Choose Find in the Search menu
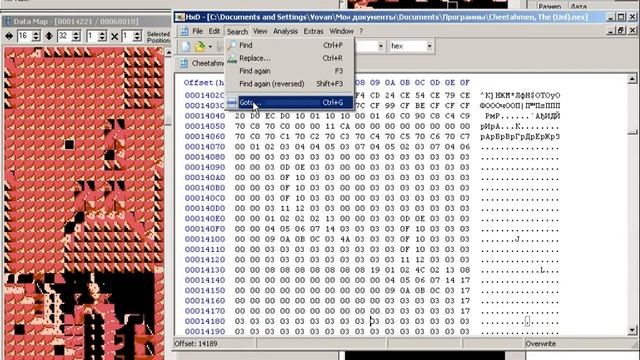640x360 pixels. (289, 45)
